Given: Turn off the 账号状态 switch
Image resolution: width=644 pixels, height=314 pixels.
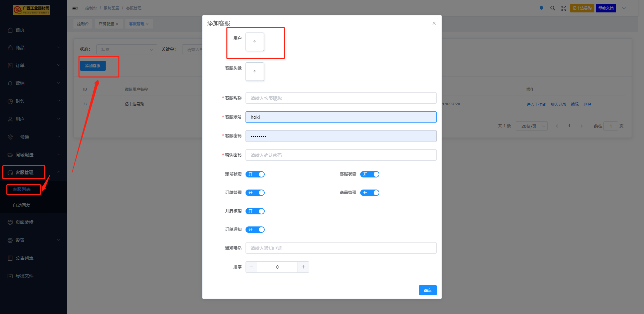Looking at the screenshot, I should point(255,174).
